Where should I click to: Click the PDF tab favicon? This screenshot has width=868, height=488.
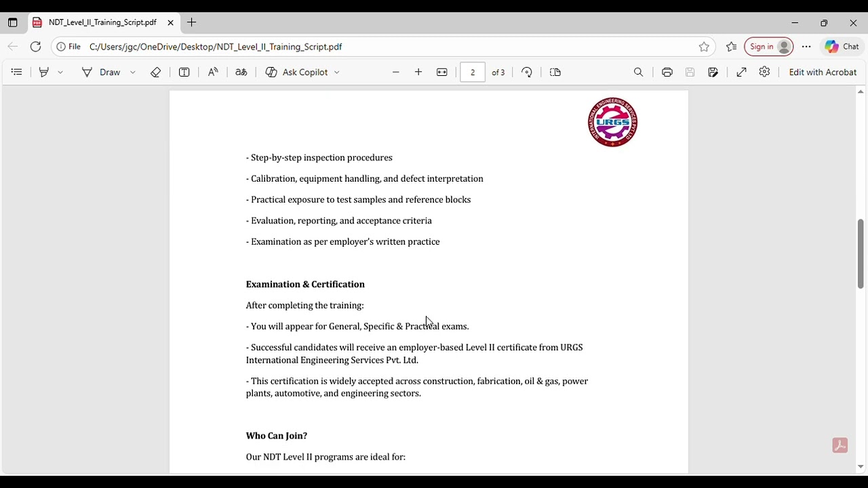click(37, 22)
